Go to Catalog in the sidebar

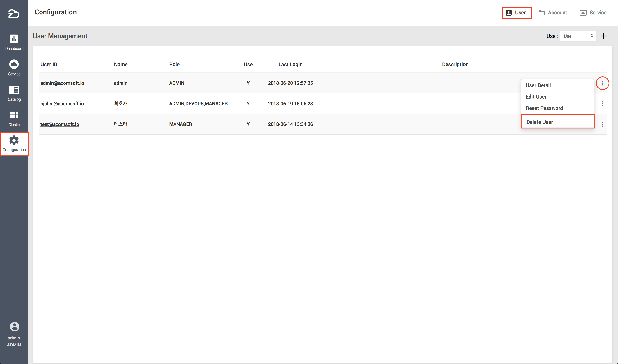(14, 90)
